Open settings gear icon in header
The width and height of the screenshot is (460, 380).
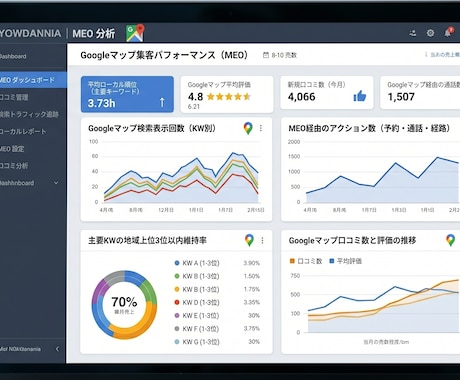click(x=430, y=33)
